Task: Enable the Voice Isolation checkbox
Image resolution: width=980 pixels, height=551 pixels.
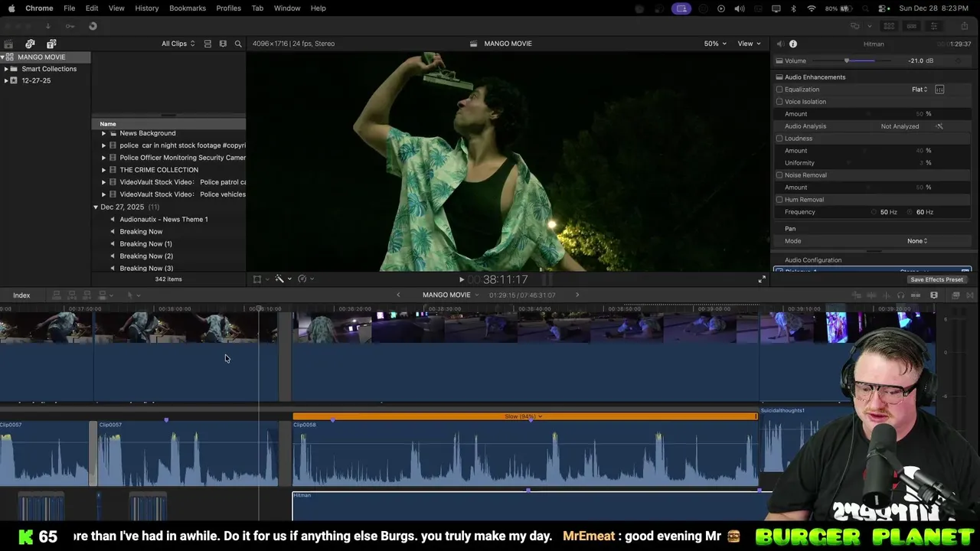Action: (x=779, y=102)
